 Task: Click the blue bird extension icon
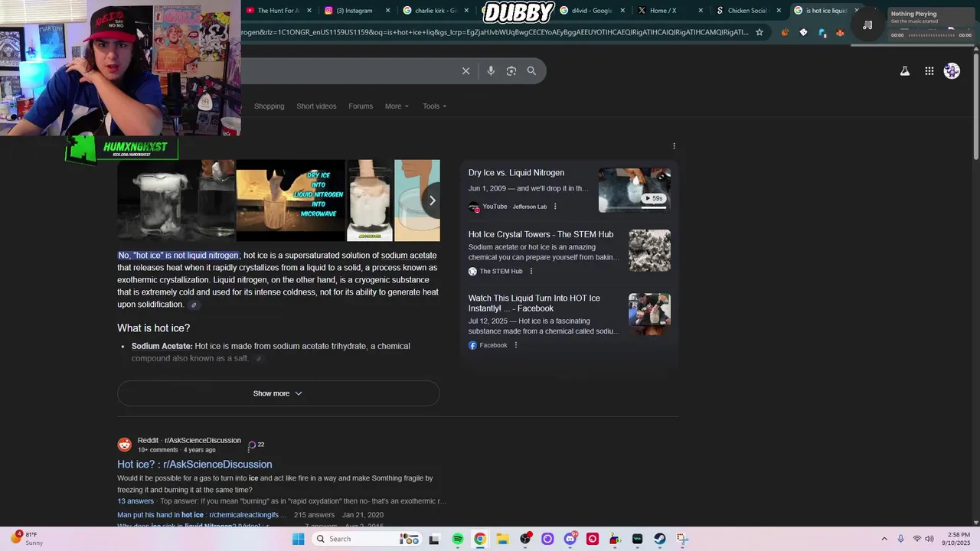click(822, 32)
